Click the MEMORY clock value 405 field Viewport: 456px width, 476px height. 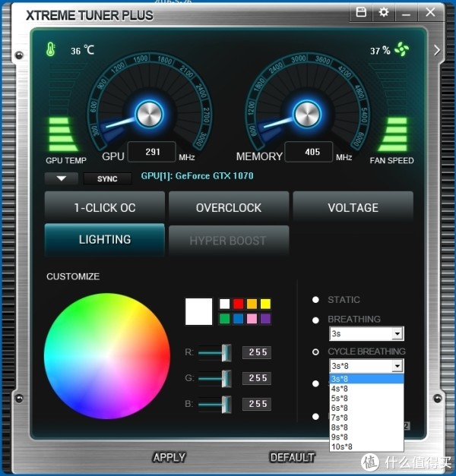pos(309,152)
